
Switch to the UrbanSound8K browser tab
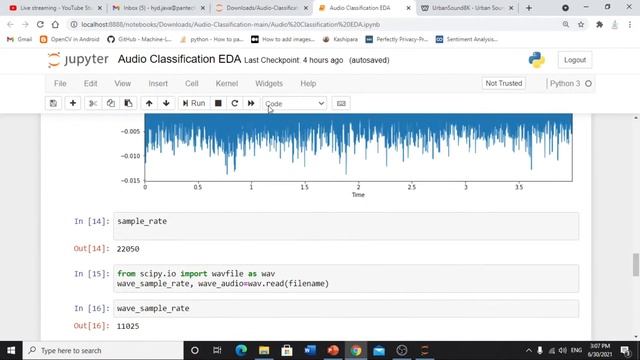tap(467, 8)
